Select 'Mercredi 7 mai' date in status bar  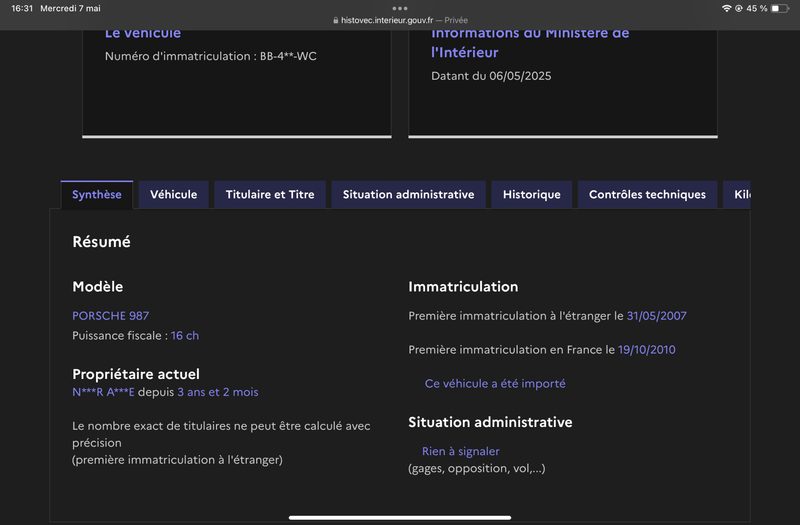70,8
